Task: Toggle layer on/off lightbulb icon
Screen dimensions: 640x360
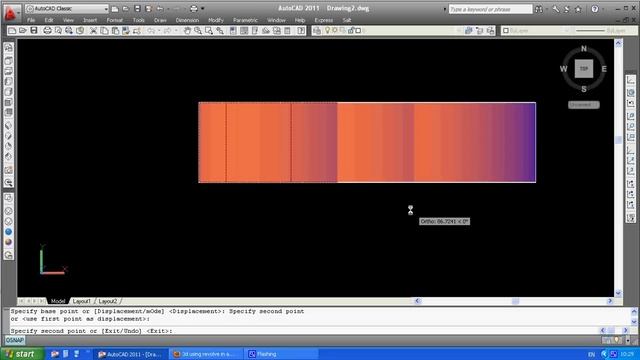Action: (327, 31)
